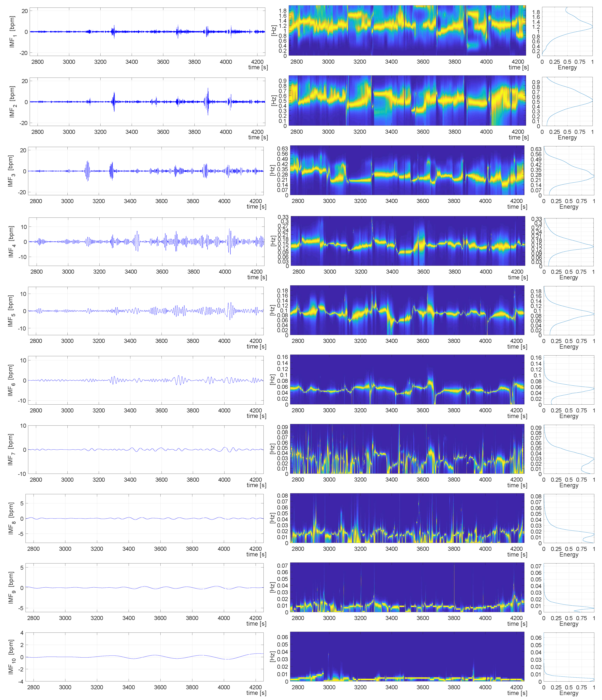602x700 pixels.
Task: Click time [s] label under the IMF6 waveform
Action: (x=257, y=416)
